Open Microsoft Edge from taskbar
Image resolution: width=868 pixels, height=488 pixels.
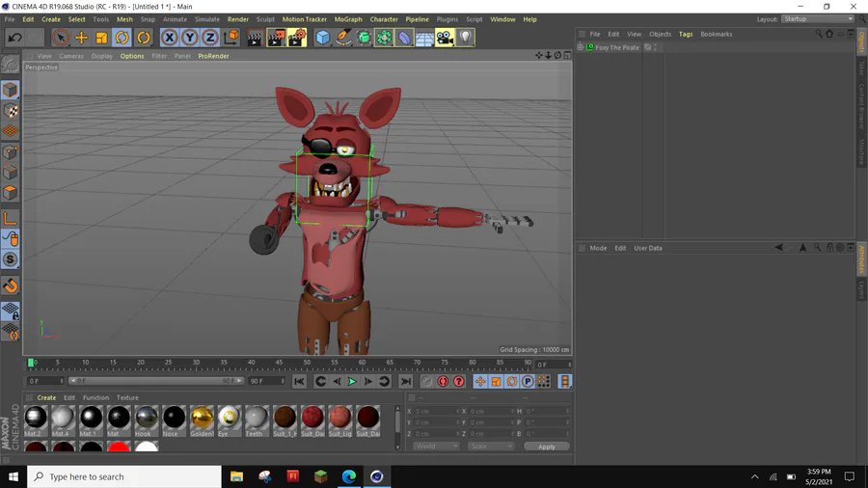[349, 476]
